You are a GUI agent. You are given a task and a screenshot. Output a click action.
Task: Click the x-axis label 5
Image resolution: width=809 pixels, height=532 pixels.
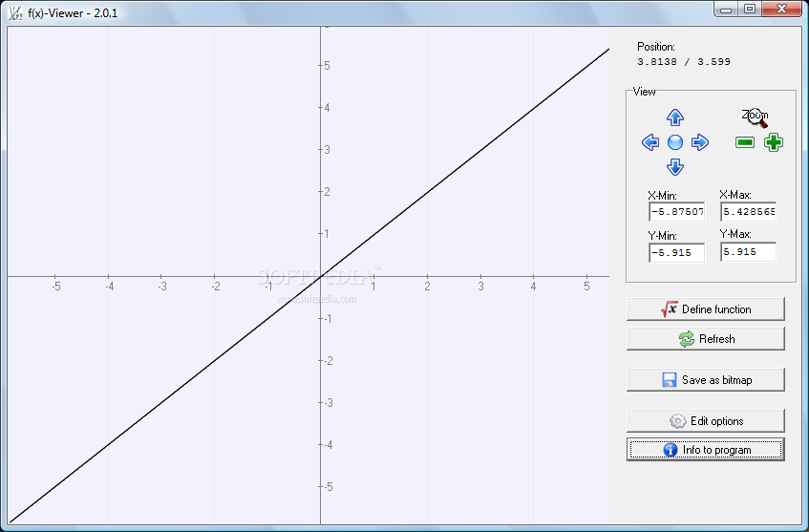coord(586,287)
